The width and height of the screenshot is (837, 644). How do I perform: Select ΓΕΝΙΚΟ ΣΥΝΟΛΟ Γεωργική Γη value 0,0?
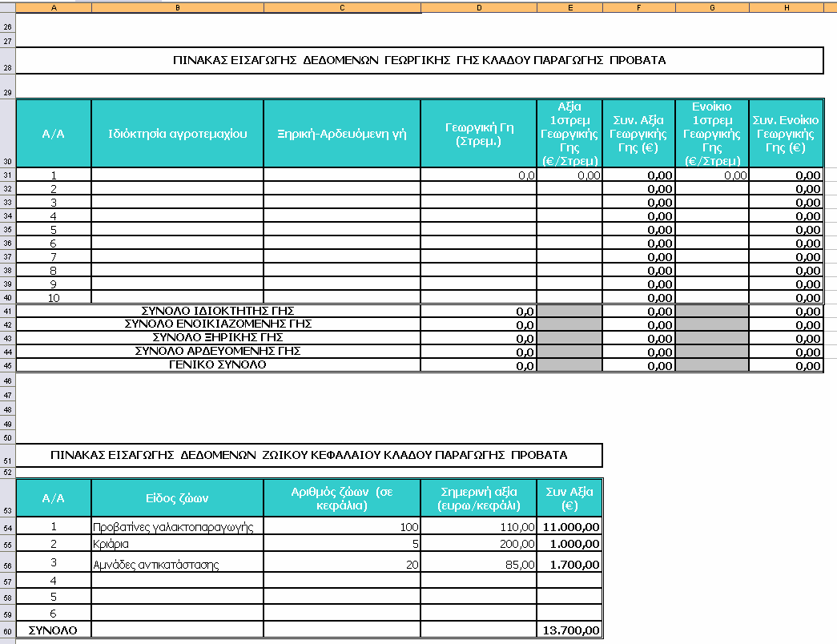(479, 365)
